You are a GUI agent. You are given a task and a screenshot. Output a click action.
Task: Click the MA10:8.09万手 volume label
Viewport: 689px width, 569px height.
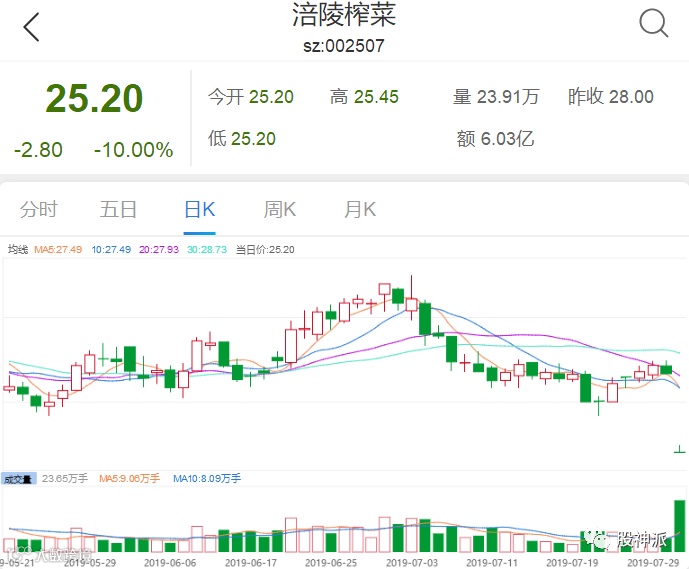(207, 478)
